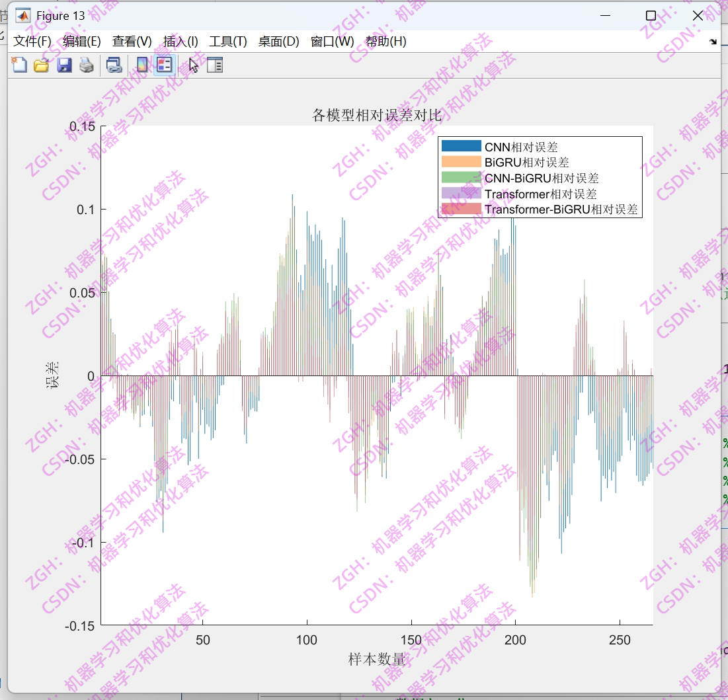Expand the chevron at menu bar right edge
The height and width of the screenshot is (700, 728).
pos(713,41)
